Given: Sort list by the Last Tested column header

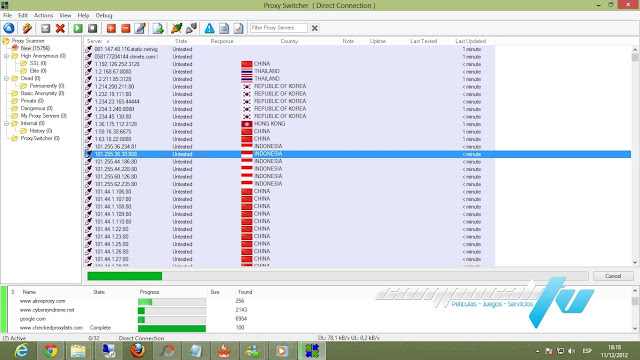Looking at the screenshot, I should pyautogui.click(x=424, y=41).
